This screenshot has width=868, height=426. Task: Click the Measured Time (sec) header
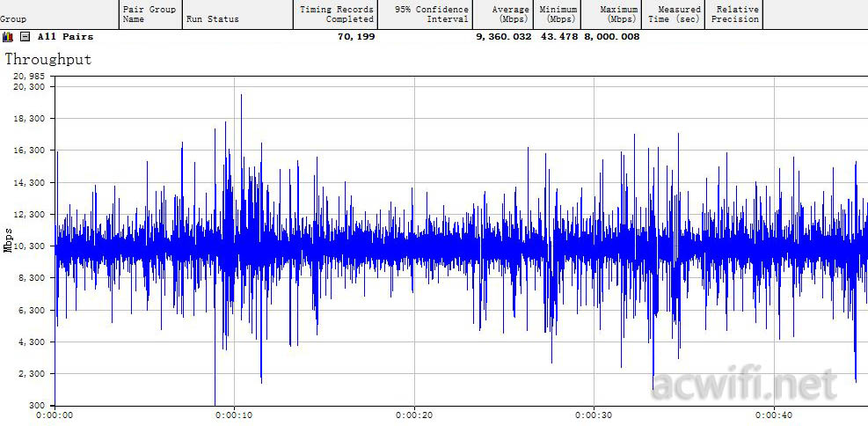(673, 14)
